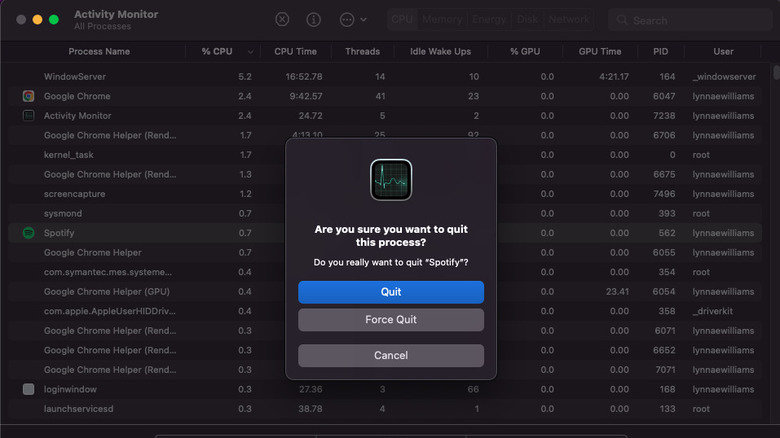Click the minimize yellow window button
The width and height of the screenshot is (780, 438).
37,19
